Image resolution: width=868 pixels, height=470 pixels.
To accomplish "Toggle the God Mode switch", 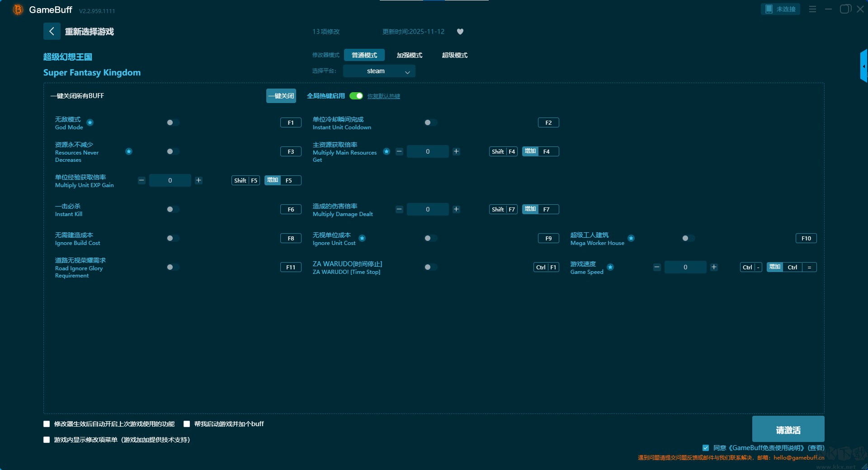I will [173, 122].
